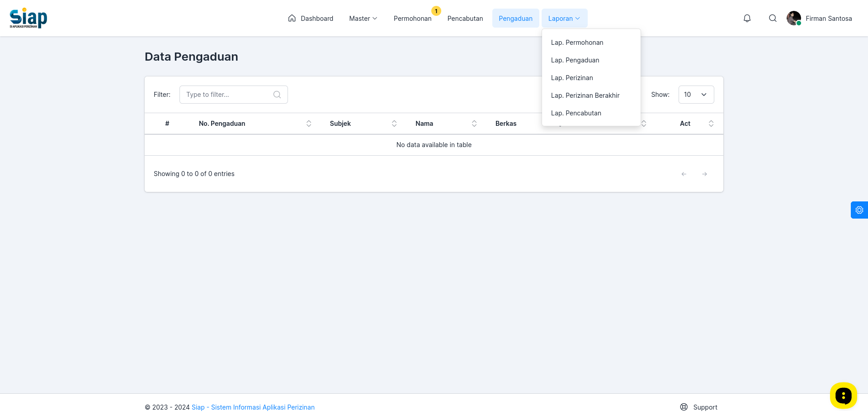Image resolution: width=868 pixels, height=420 pixels.
Task: Open the notifications bell icon
Action: coord(747,18)
